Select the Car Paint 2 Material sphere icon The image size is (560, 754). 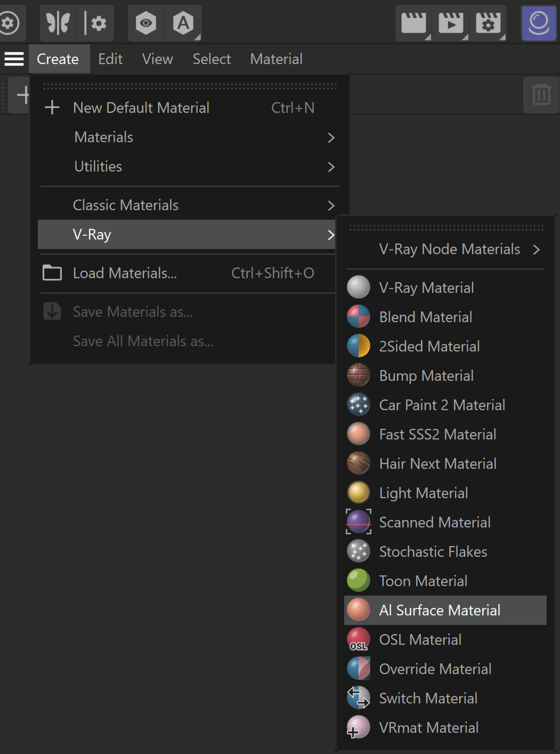pos(359,405)
